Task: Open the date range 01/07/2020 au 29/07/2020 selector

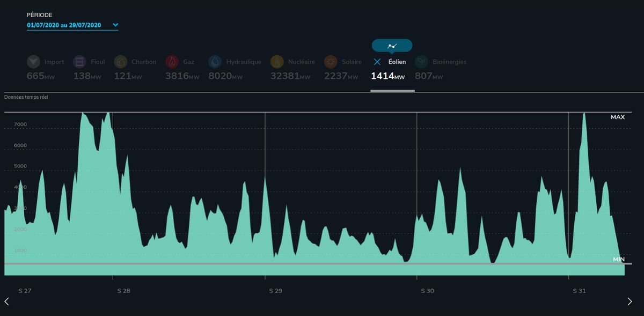Action: tap(64, 25)
